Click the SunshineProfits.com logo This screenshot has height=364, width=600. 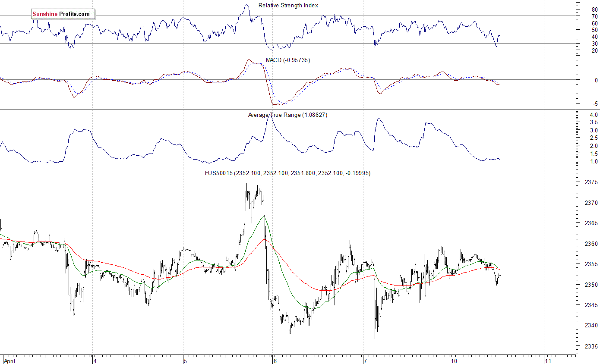tap(63, 14)
